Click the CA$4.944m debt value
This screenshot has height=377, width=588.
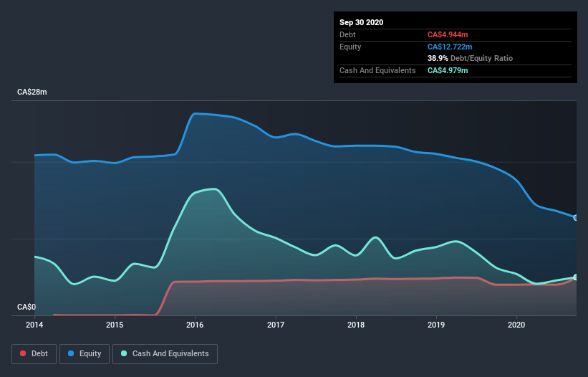tap(448, 34)
